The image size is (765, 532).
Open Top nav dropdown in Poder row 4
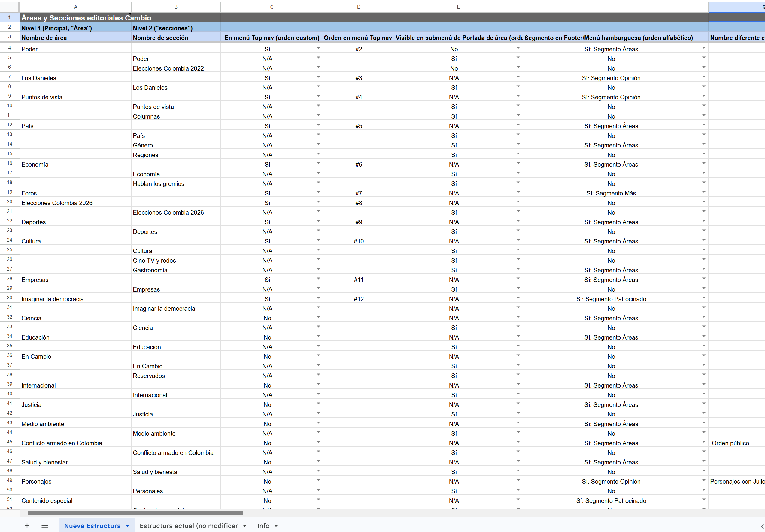[x=318, y=48]
